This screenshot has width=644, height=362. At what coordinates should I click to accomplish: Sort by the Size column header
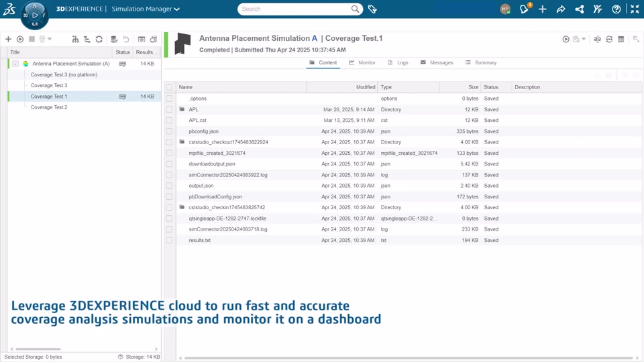tap(459, 87)
